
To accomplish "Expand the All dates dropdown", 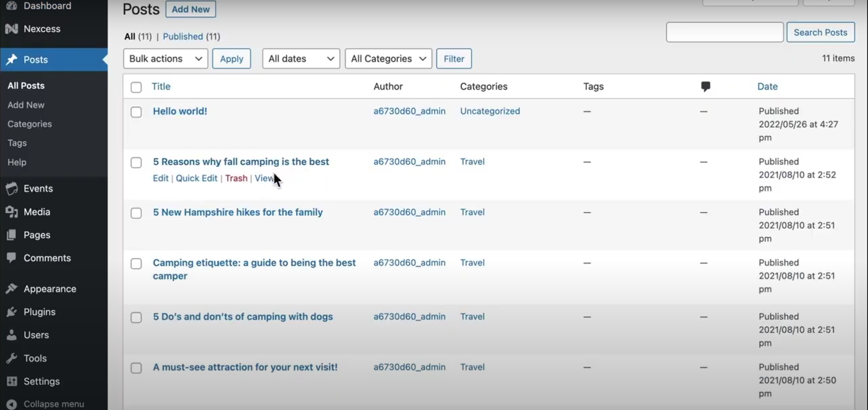I will pos(301,59).
